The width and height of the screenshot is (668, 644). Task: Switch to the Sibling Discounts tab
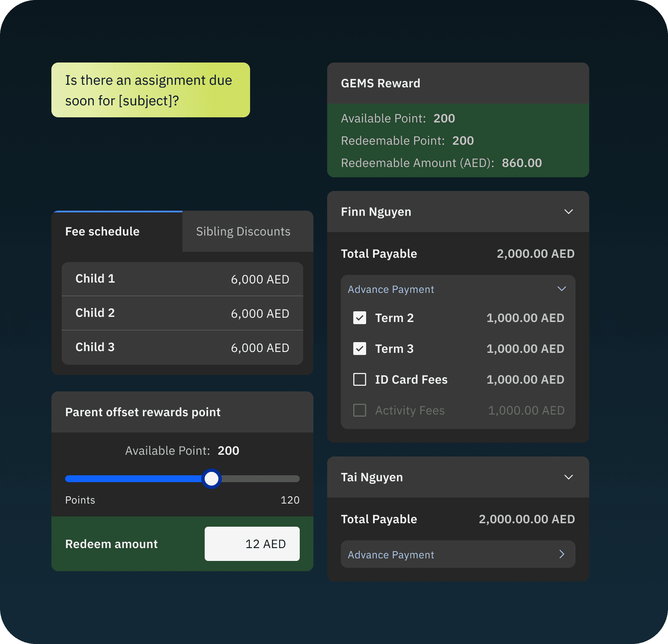[243, 231]
